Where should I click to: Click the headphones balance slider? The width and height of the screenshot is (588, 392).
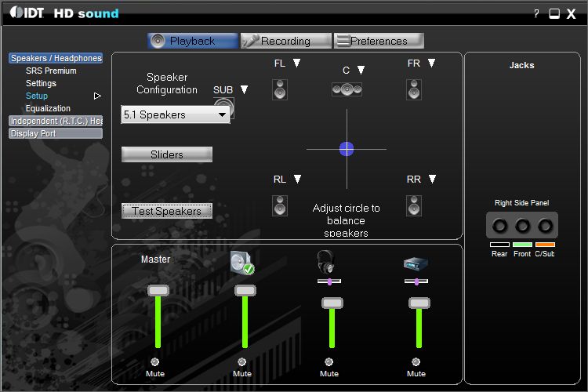[x=329, y=281]
